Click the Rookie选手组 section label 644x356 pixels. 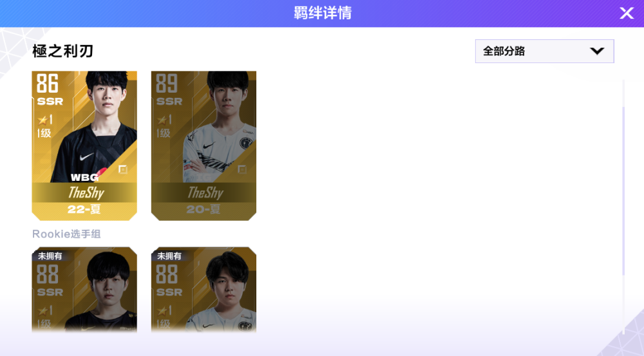click(x=66, y=234)
